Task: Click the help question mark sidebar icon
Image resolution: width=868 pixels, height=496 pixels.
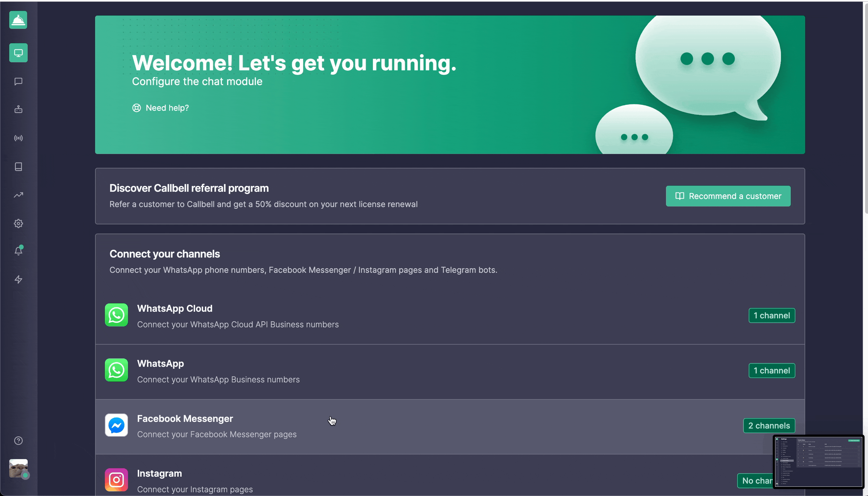Action: point(18,441)
